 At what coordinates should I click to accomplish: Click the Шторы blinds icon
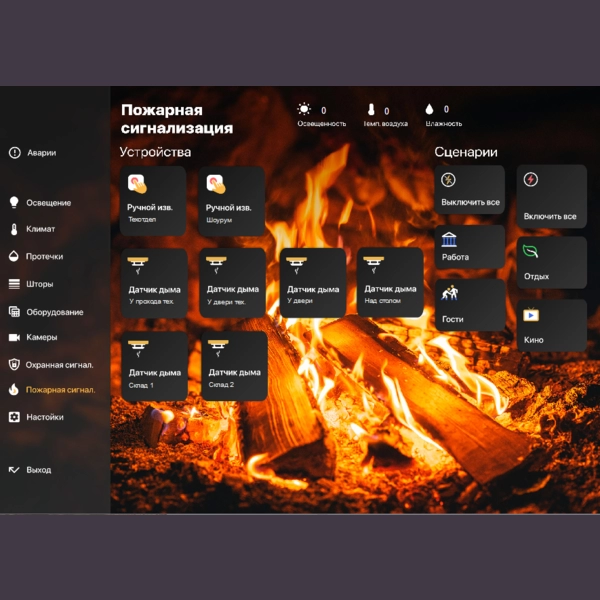tap(14, 284)
